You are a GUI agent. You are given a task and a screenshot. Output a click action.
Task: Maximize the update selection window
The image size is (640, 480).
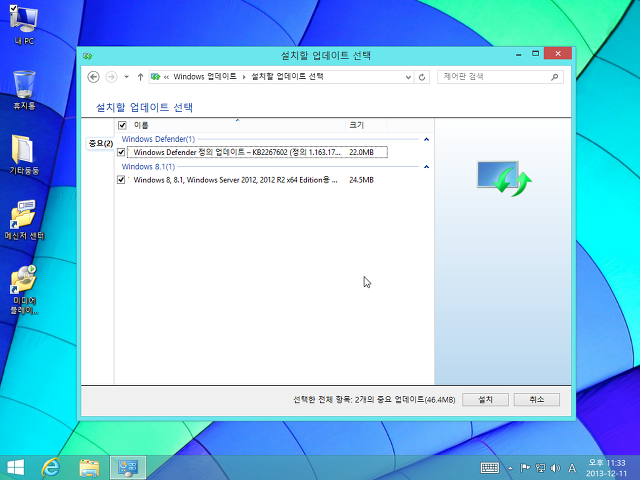(x=536, y=54)
